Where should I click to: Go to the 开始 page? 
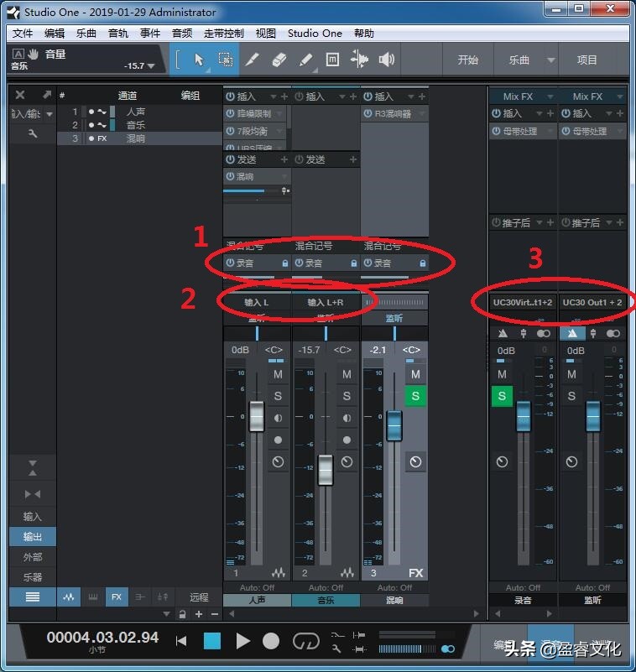(468, 60)
